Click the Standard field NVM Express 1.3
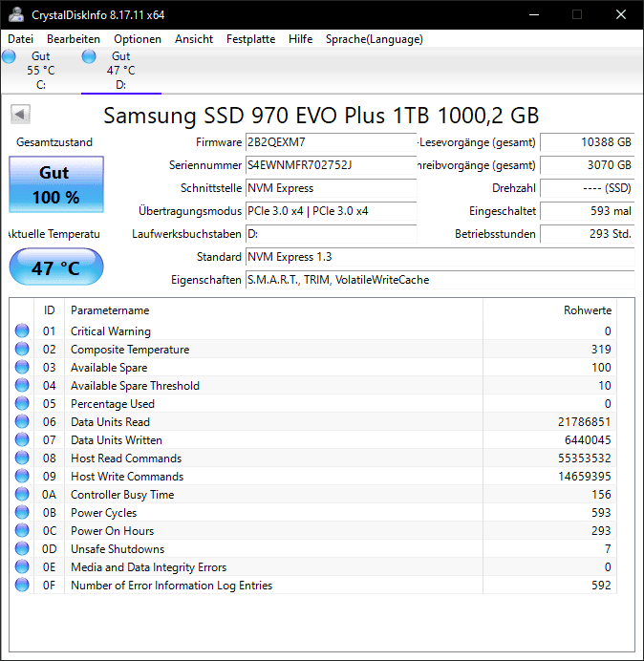Viewport: 644px width, 661px height. pyautogui.click(x=440, y=257)
